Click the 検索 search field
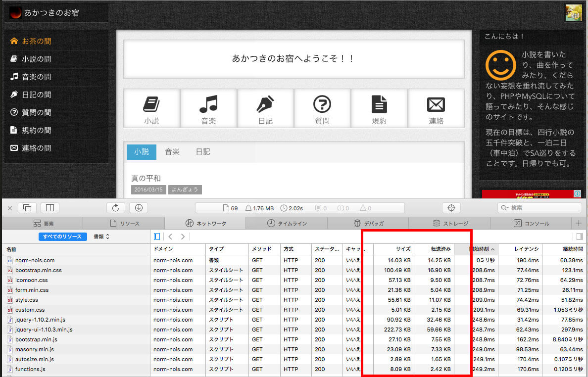The width and height of the screenshot is (588, 377). coord(539,208)
